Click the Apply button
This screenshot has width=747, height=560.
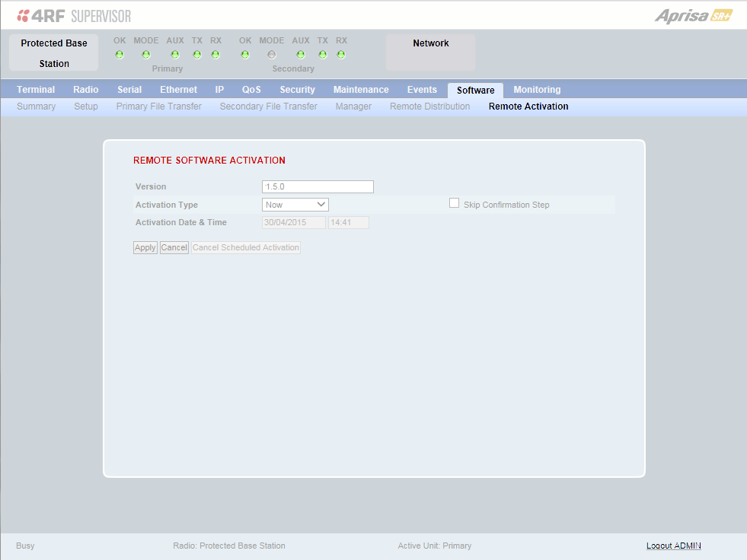click(x=145, y=247)
